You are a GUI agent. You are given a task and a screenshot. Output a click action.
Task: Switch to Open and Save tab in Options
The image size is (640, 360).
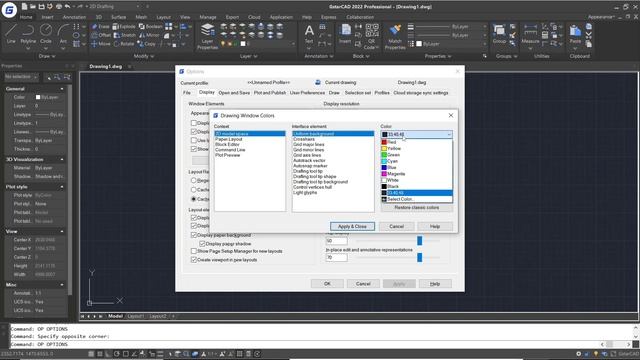(x=234, y=93)
